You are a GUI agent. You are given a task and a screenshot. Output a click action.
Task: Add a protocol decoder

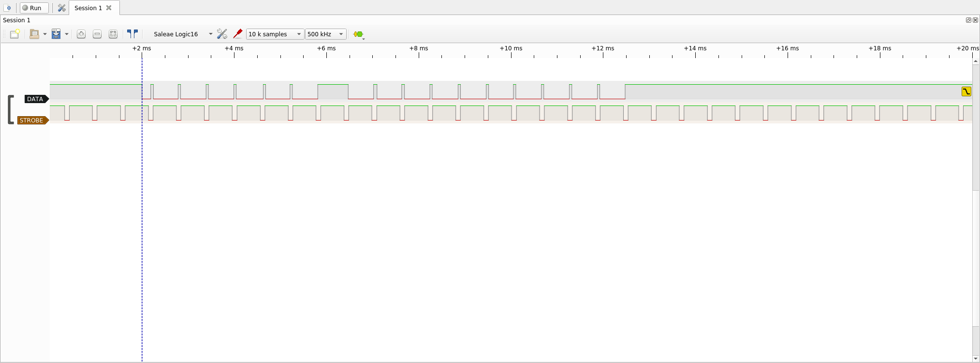tap(358, 34)
